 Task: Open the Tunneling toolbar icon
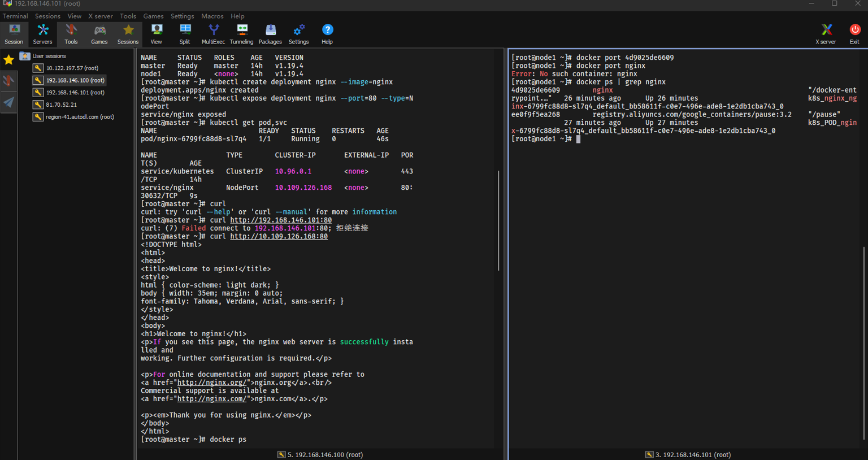242,34
